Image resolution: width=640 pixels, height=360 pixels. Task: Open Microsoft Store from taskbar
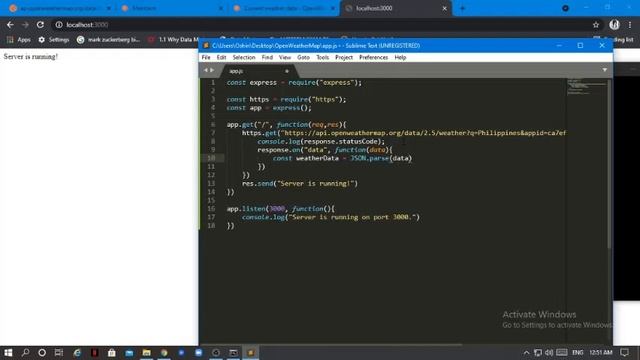(111, 352)
